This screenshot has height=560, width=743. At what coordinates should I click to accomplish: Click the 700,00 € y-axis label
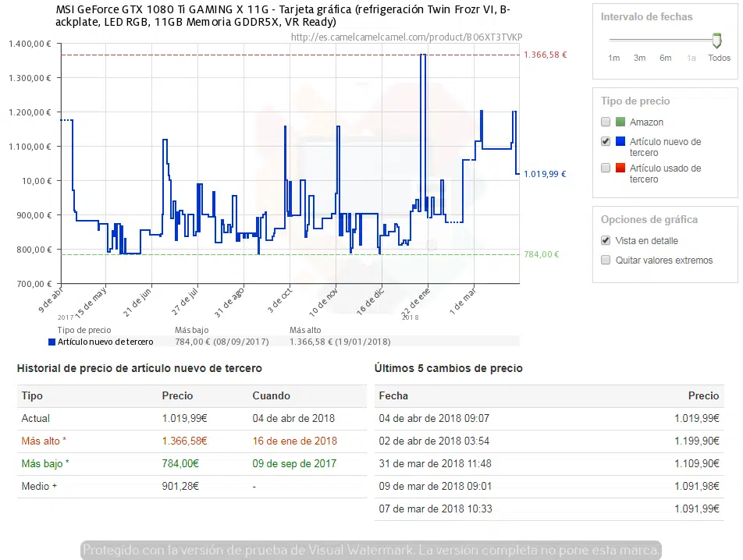tap(34, 284)
